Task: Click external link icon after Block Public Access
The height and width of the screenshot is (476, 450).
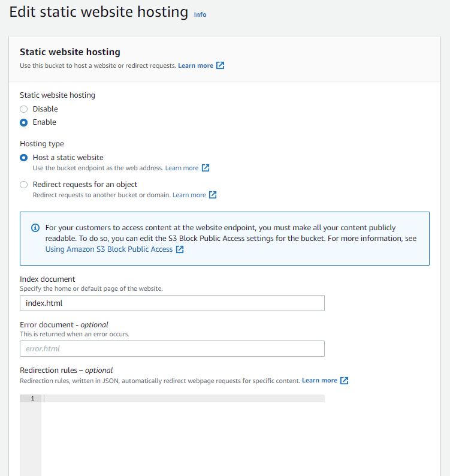Action: pyautogui.click(x=180, y=249)
